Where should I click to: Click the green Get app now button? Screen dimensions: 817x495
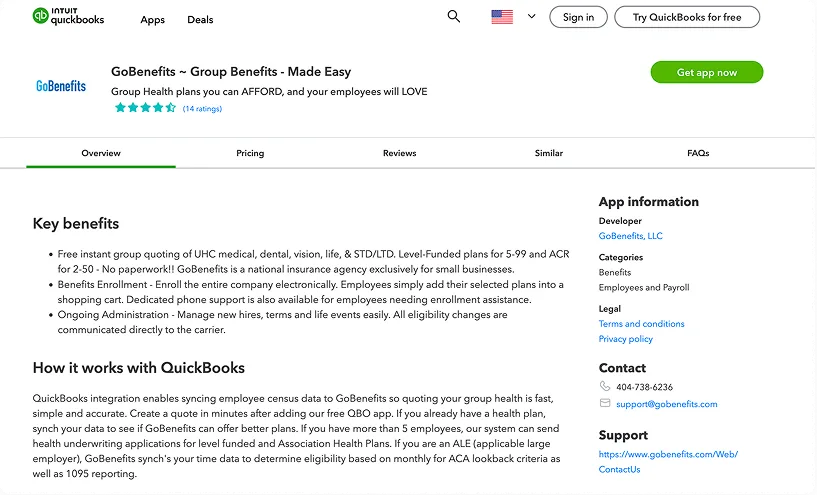(x=706, y=72)
